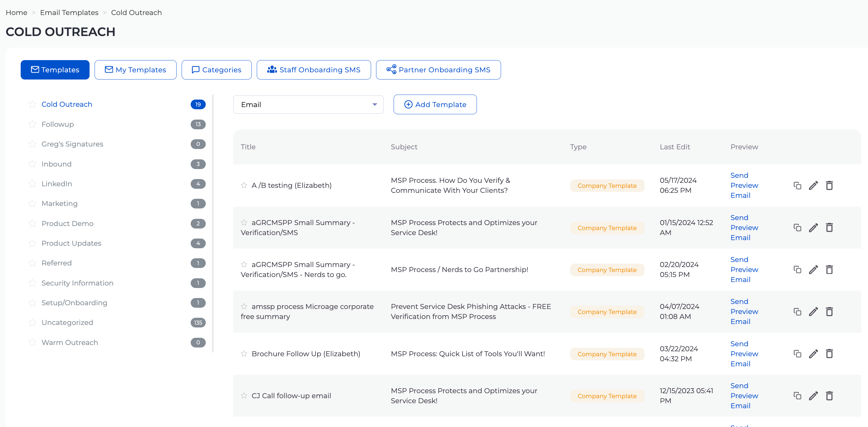Edit the template last edited 01/15/2024
This screenshot has width=868, height=427.
tap(814, 228)
